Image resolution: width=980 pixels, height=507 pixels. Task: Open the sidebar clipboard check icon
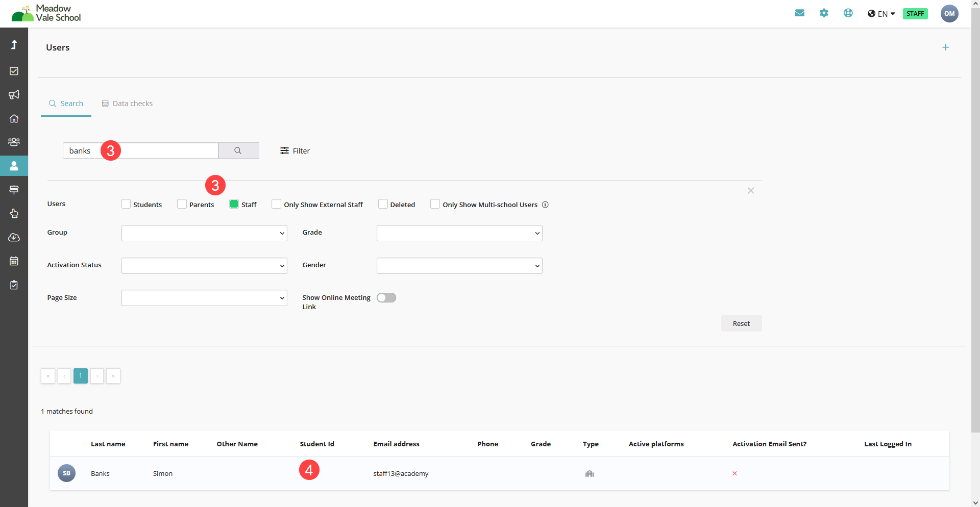pyautogui.click(x=14, y=285)
